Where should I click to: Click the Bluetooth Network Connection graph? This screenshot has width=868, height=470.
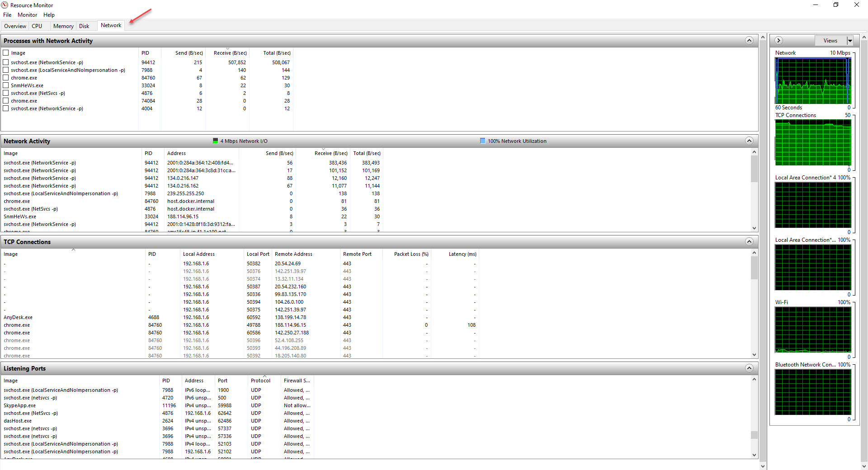pos(812,391)
